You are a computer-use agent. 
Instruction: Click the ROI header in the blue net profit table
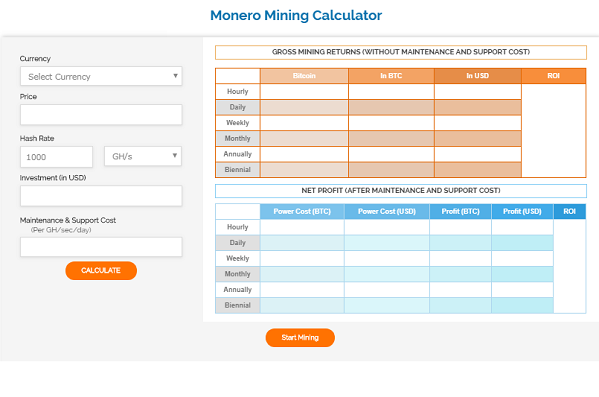(570, 211)
